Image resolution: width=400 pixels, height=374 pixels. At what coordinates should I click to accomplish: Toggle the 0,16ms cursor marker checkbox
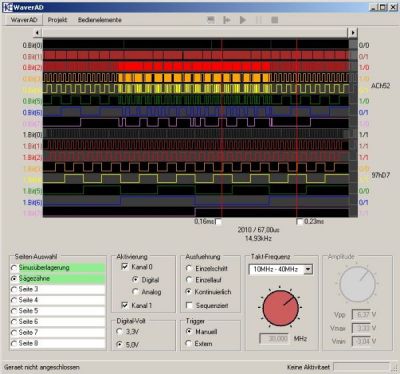tap(219, 222)
